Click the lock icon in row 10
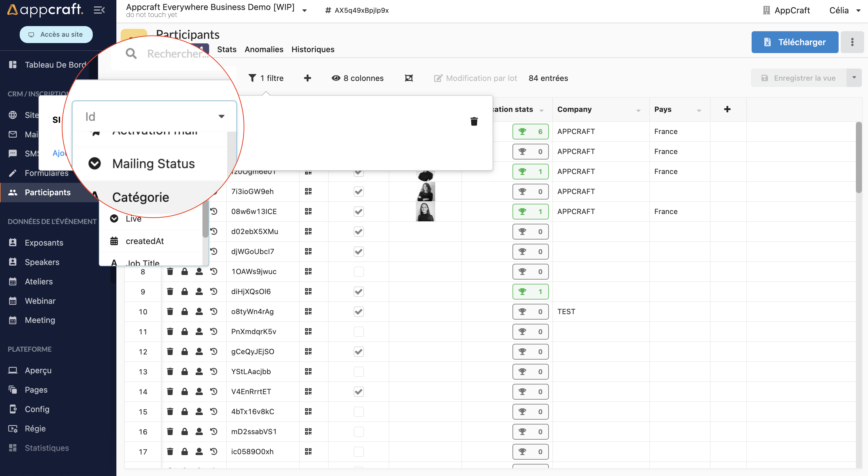Image resolution: width=868 pixels, height=476 pixels. [184, 311]
